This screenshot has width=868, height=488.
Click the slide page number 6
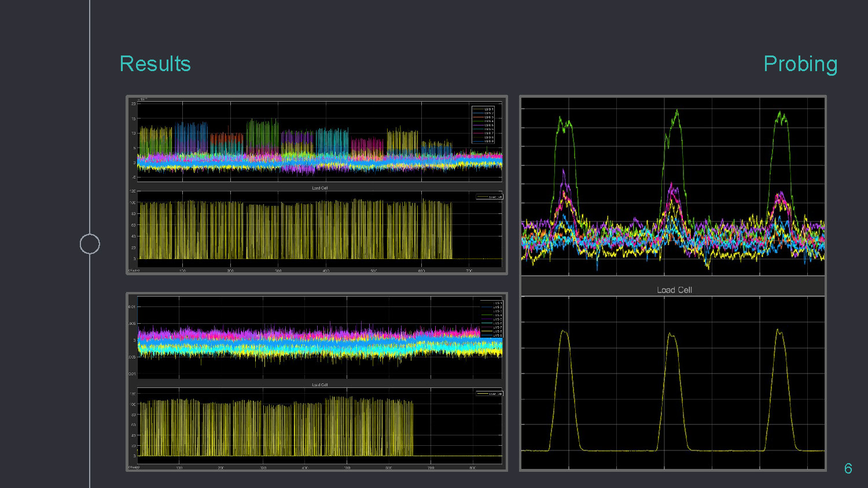(x=848, y=468)
